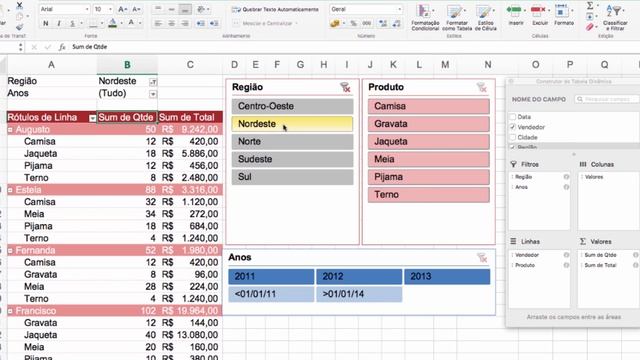This screenshot has width=640, height=360.
Task: Select column C header
Action: tap(190, 64)
